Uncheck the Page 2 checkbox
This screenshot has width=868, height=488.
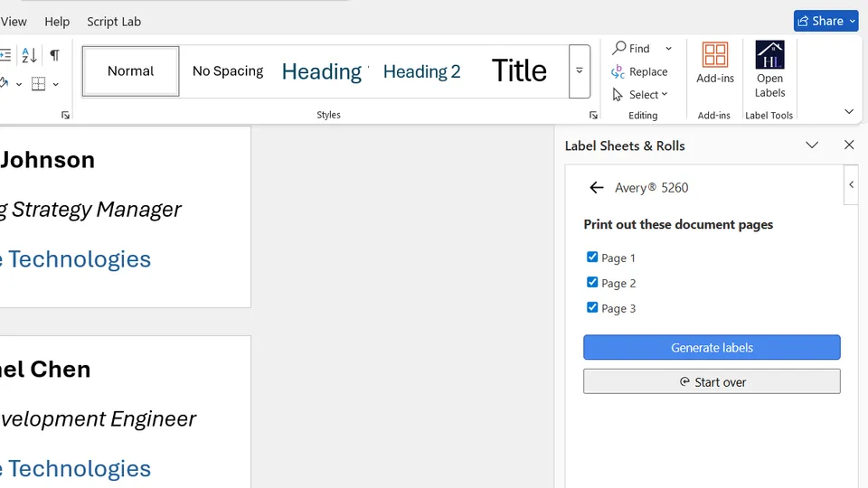click(591, 282)
